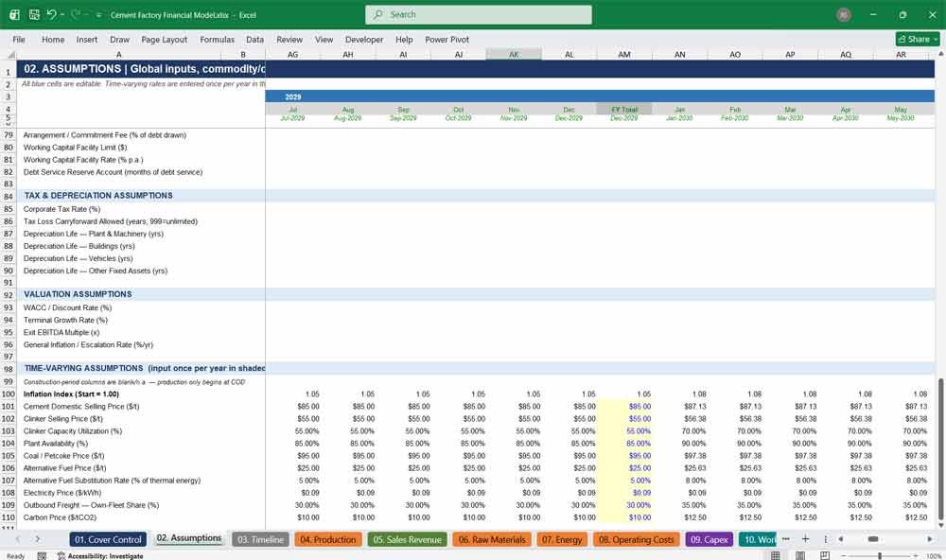This screenshot has width=946, height=560.
Task: Switch to 08. Operating Costs sheet tab
Action: click(637, 539)
